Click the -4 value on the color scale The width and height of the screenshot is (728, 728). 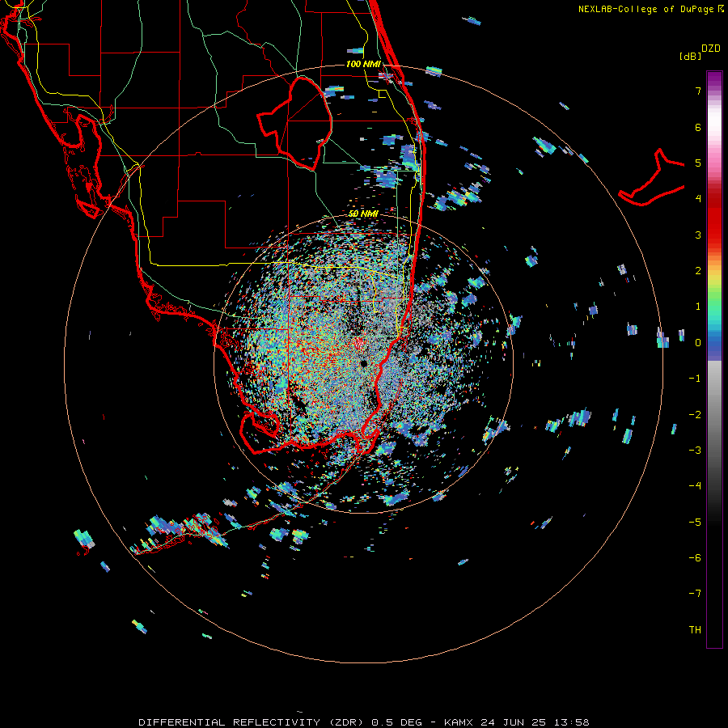coord(695,486)
